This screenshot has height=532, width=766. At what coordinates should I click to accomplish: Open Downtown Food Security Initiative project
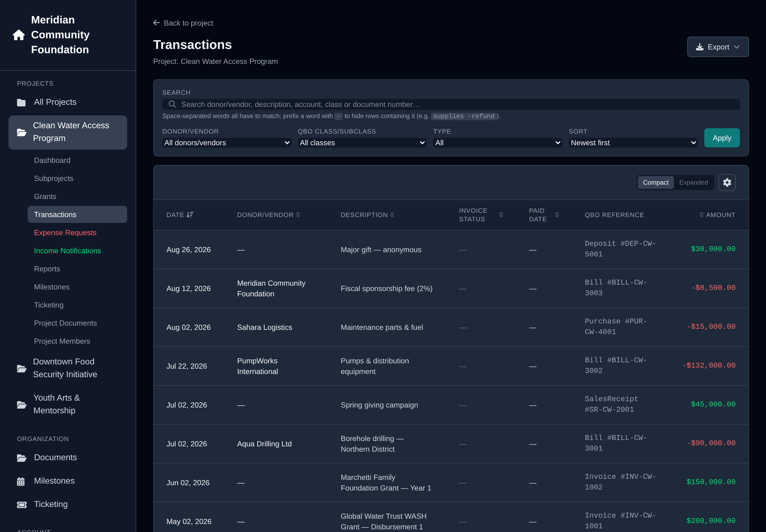68,368
